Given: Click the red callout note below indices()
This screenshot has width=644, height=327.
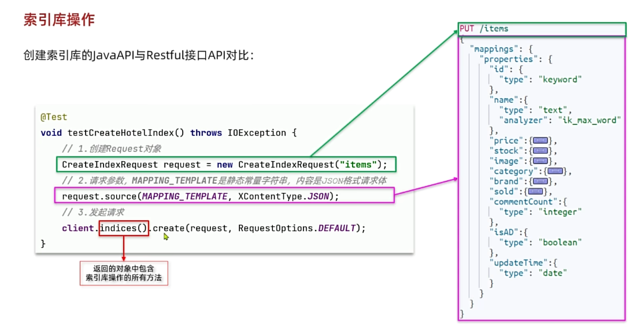Looking at the screenshot, I should point(123,273).
